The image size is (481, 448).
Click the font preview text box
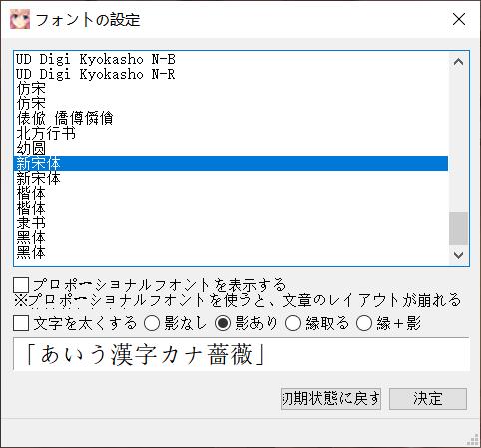tap(241, 354)
